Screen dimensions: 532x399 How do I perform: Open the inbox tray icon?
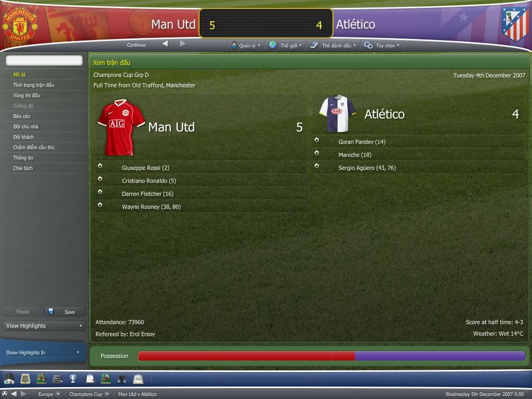25,379
